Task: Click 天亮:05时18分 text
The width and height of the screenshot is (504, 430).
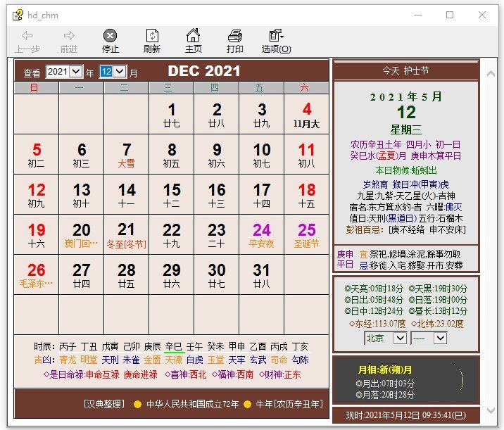Action: point(374,289)
